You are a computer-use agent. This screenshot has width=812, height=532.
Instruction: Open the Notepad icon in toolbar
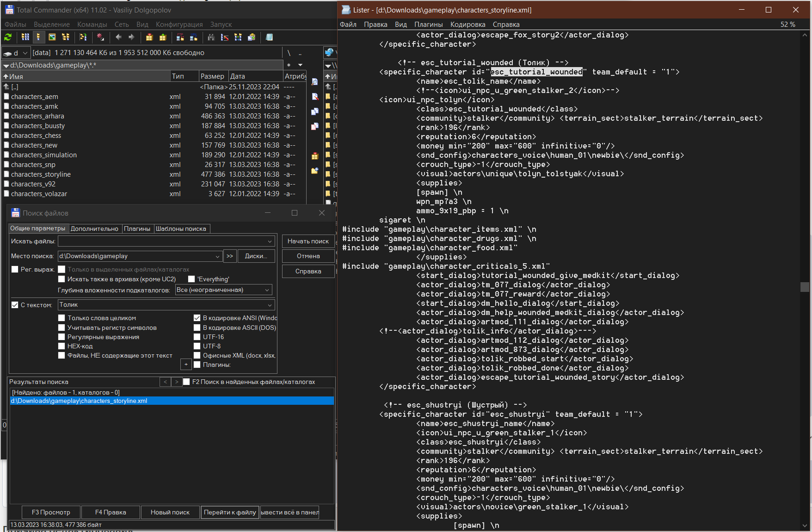point(270,37)
